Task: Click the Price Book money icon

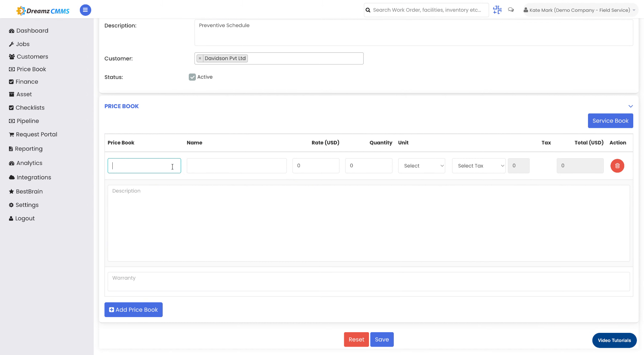Action: tap(12, 69)
